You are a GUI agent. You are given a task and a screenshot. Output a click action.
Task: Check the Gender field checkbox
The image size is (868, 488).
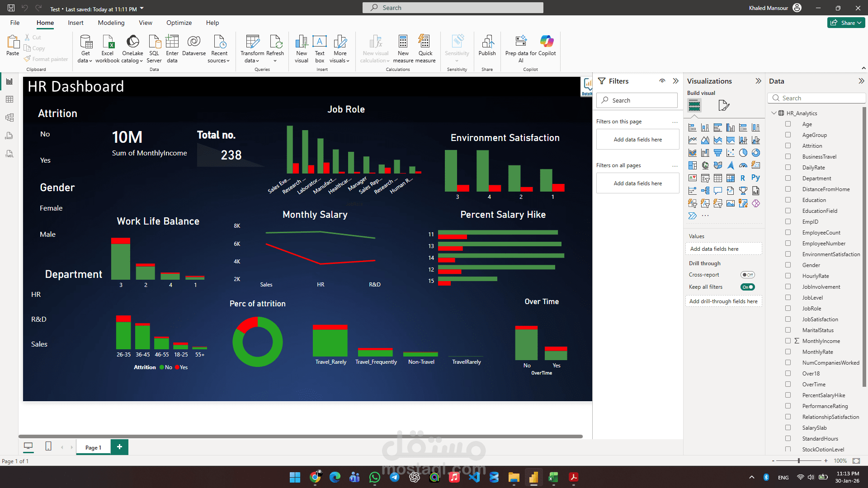point(788,265)
